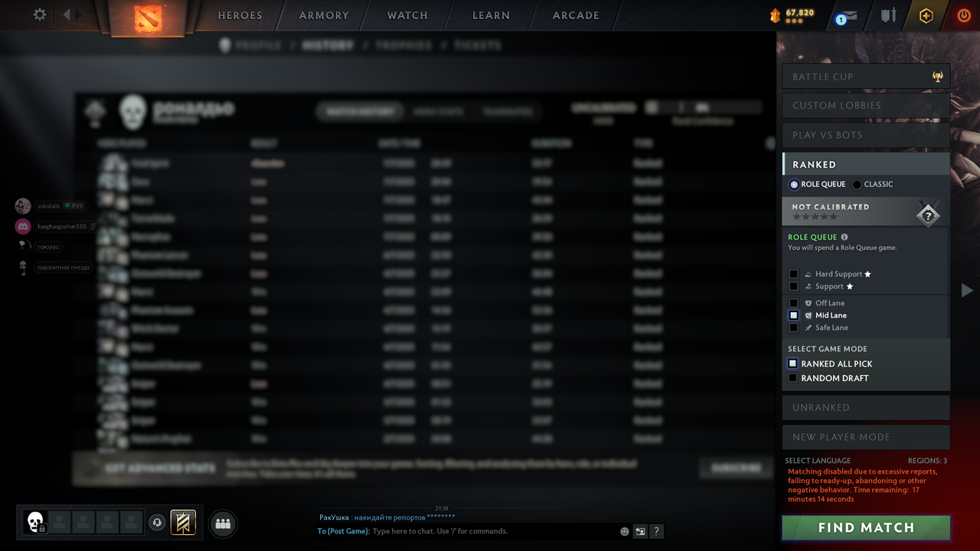Open the armory shield and sword icon
This screenshot has height=551, width=980.
(888, 15)
